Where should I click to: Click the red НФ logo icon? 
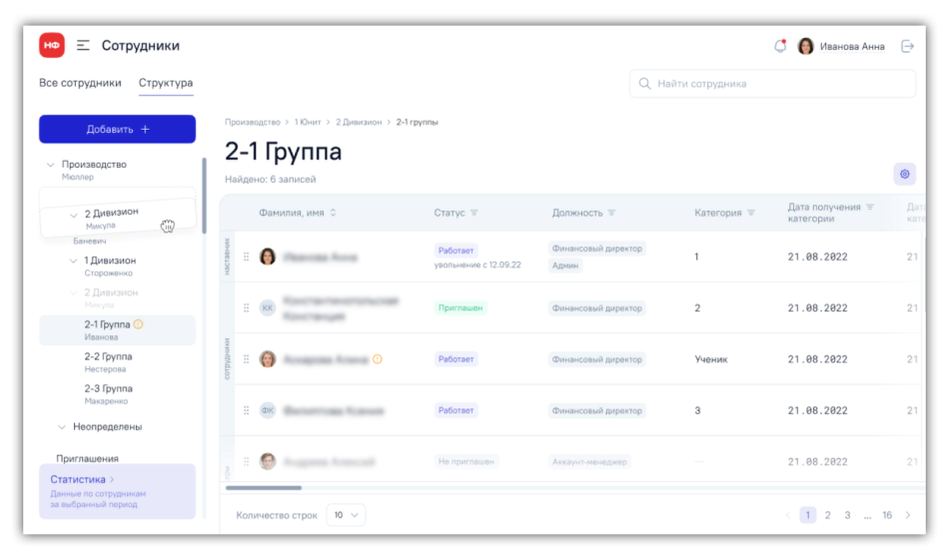52,45
